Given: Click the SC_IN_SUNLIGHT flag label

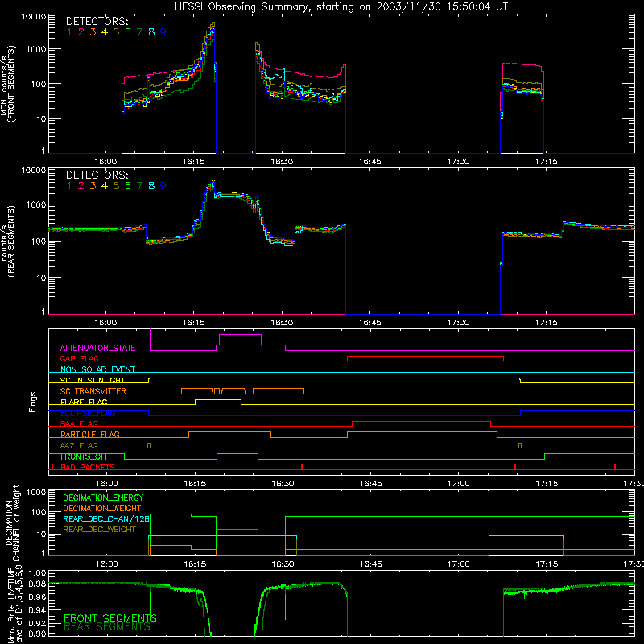Looking at the screenshot, I should [93, 380].
